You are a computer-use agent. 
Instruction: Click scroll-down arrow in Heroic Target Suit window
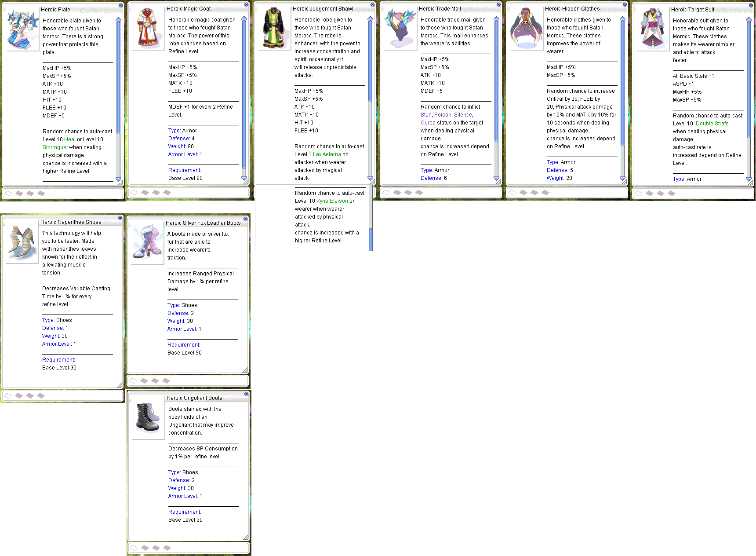point(749,179)
